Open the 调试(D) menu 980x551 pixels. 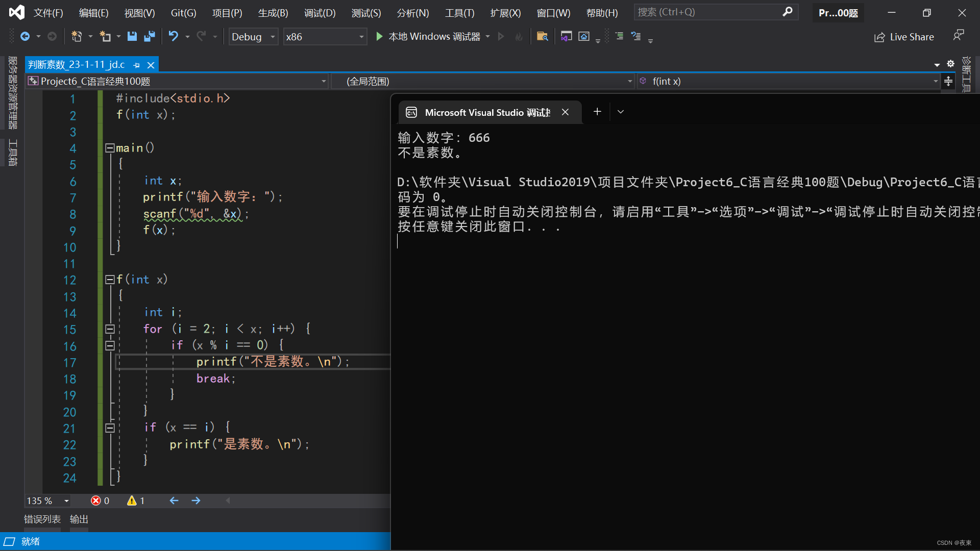[x=320, y=13]
